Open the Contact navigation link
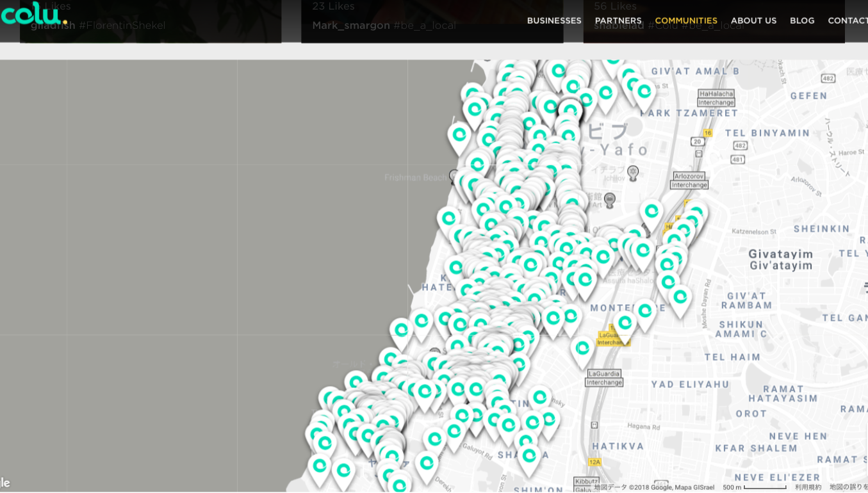 pos(848,20)
